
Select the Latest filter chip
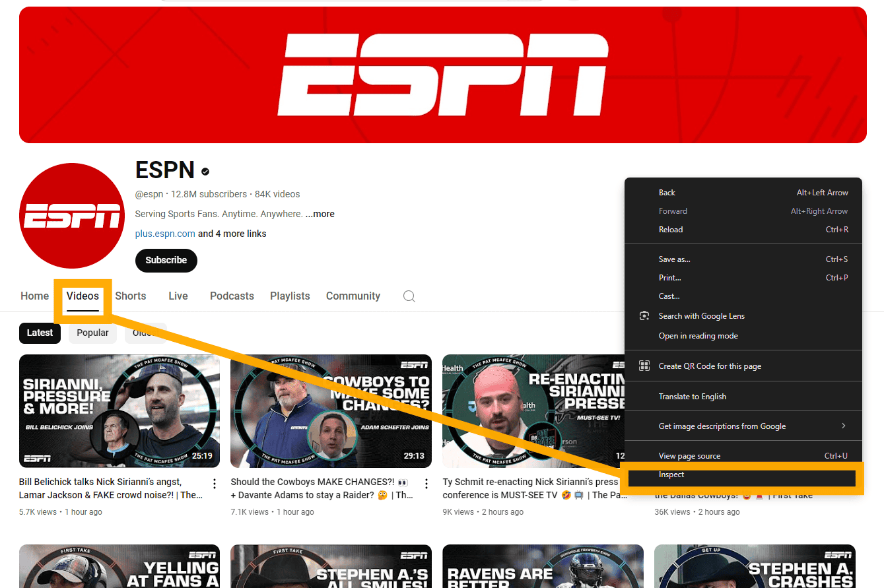coord(40,333)
